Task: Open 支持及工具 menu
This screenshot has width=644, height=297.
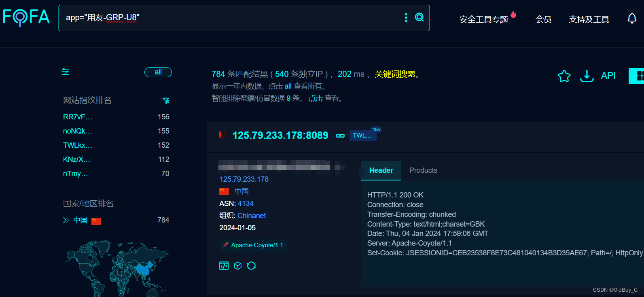Action: coord(589,19)
